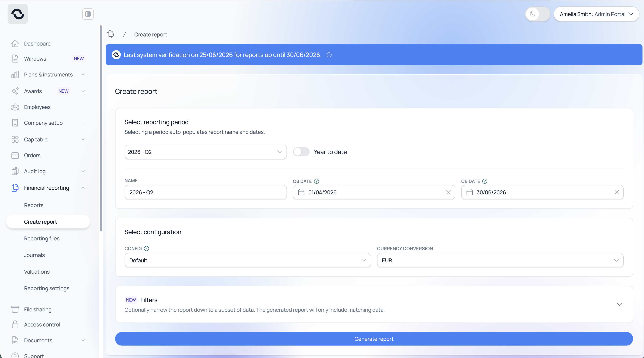
Task: Click the company logo icon
Action: point(18,14)
